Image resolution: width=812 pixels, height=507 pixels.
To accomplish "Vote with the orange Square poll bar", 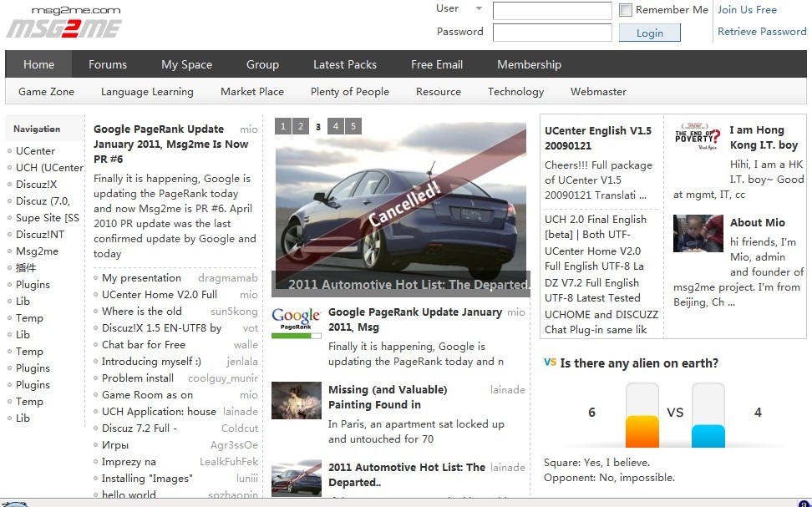I will point(642,415).
